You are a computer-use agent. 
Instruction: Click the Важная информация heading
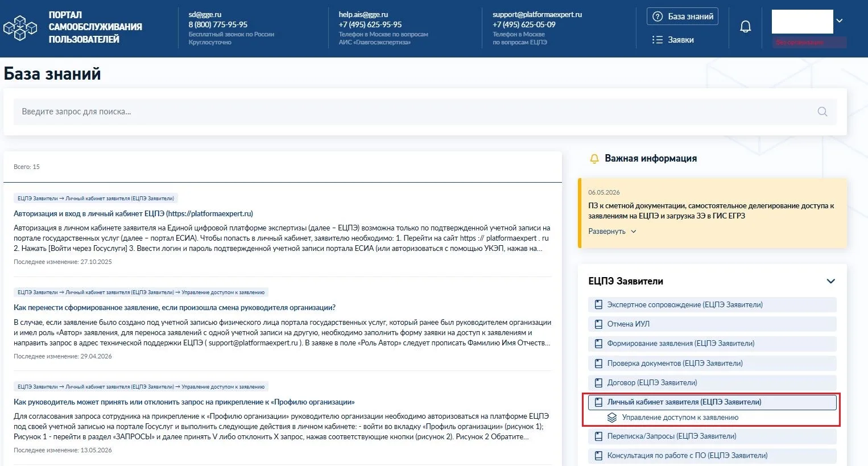(x=651, y=159)
